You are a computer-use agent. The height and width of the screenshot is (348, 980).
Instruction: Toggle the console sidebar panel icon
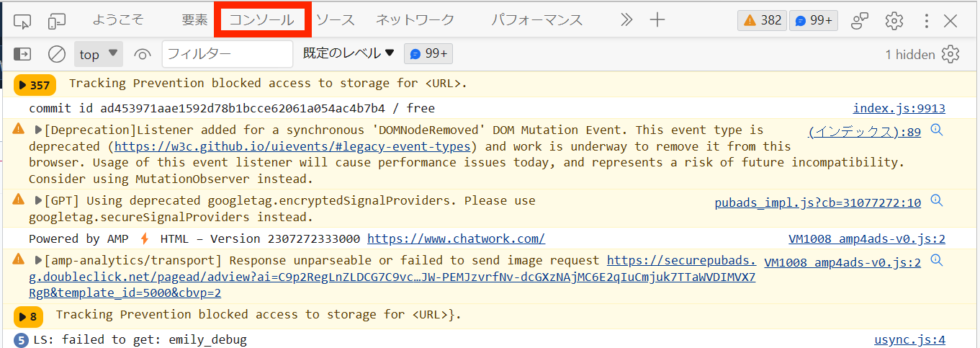22,54
